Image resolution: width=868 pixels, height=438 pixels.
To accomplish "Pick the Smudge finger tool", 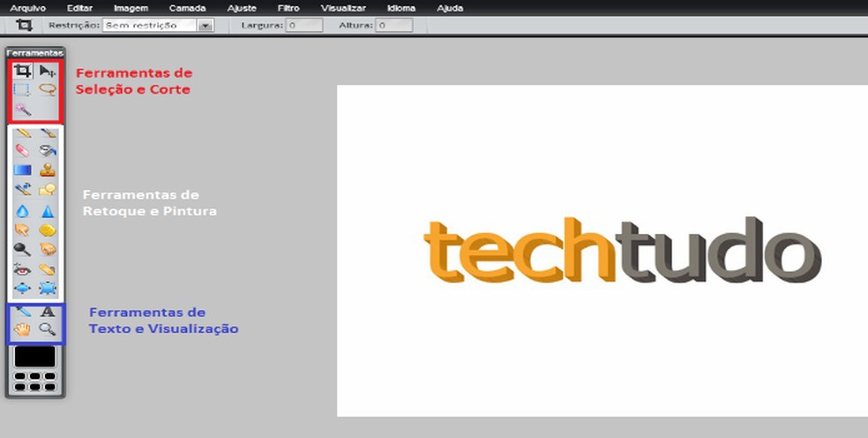I will point(22,230).
